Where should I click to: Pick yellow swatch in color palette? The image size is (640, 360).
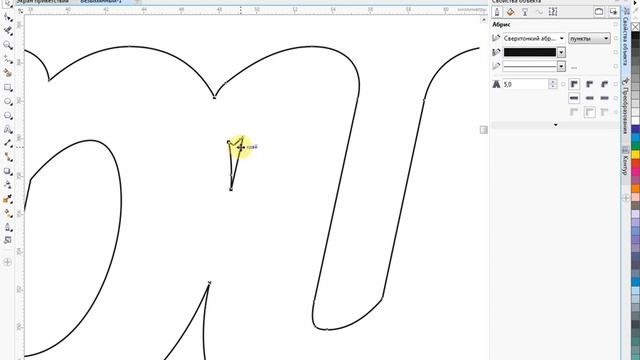636,154
